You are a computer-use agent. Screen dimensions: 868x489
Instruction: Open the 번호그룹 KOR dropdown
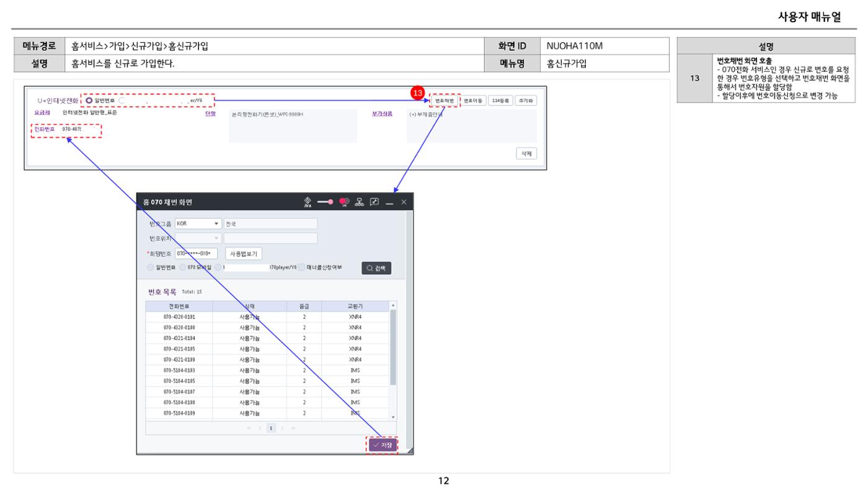pyautogui.click(x=198, y=223)
